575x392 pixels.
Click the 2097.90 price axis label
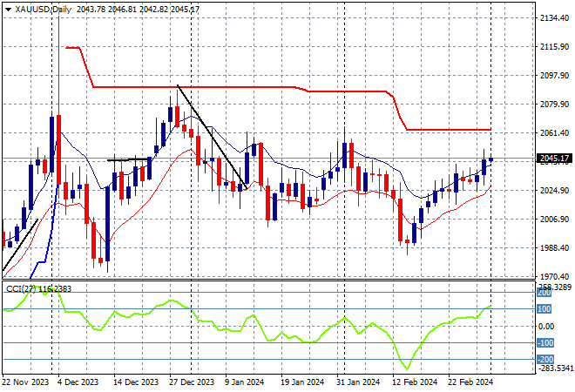pyautogui.click(x=554, y=75)
